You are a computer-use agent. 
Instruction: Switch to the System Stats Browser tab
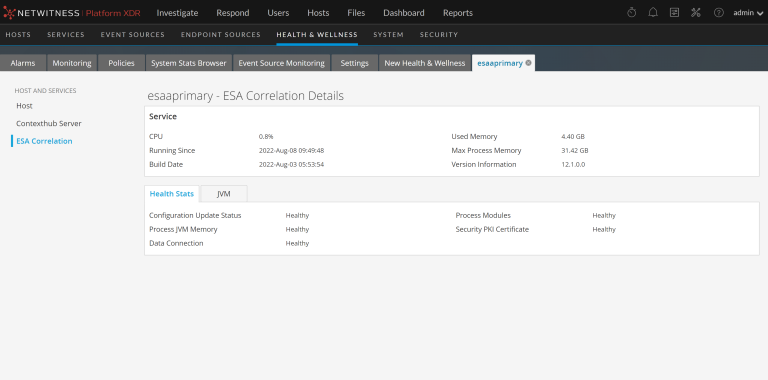click(x=189, y=63)
